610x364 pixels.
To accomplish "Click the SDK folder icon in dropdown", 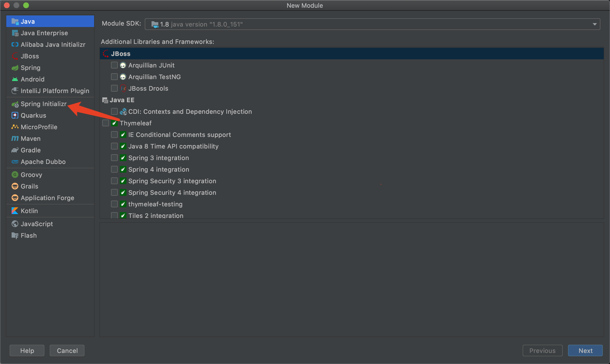I will pos(155,24).
